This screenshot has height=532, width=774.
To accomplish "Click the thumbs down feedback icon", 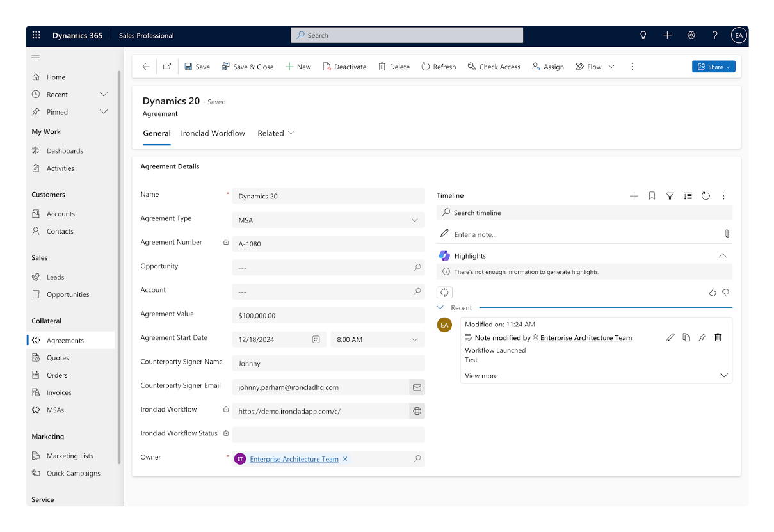I will pyautogui.click(x=725, y=293).
